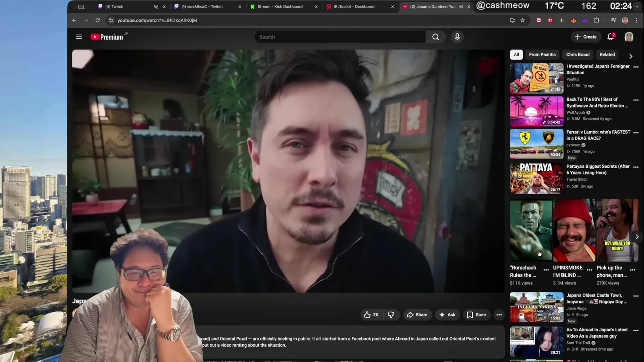Open Chrome three-dot menu
The width and height of the screenshot is (644, 362).
(637, 20)
